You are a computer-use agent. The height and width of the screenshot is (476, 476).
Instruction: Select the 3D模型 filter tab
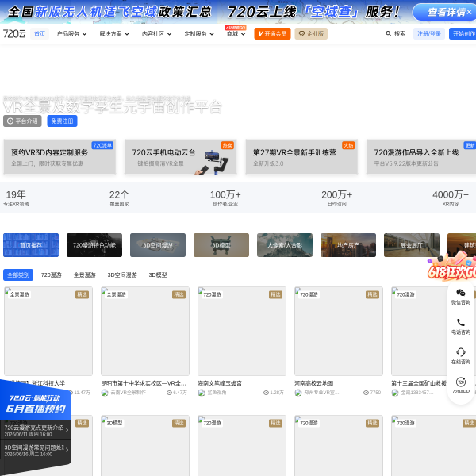click(x=158, y=274)
